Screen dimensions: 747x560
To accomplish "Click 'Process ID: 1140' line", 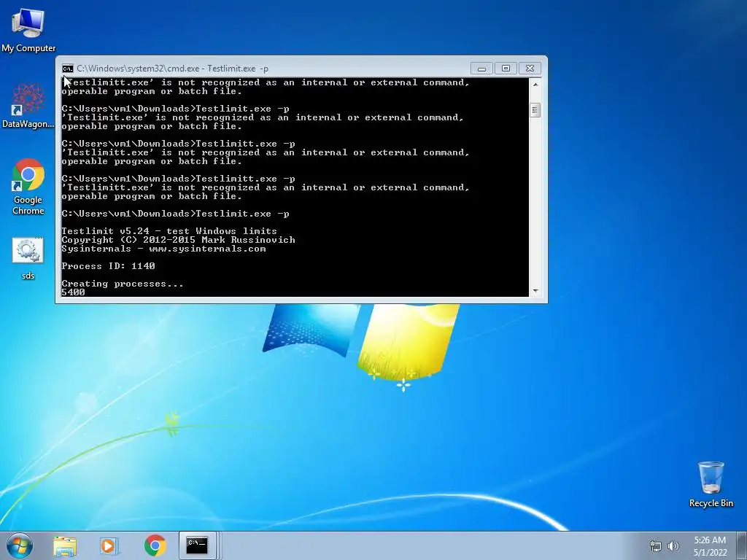I will point(108,266).
